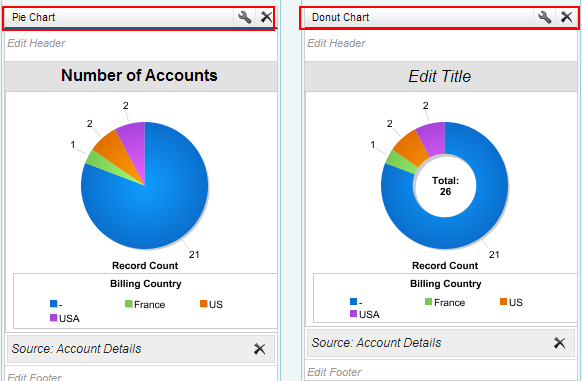Click value label 1 on Pie Chart
The width and height of the screenshot is (582, 381).
point(73,144)
